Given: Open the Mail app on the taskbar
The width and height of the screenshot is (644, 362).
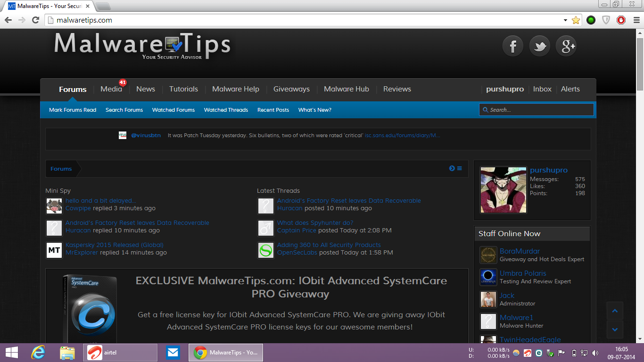Looking at the screenshot, I should click(x=173, y=353).
